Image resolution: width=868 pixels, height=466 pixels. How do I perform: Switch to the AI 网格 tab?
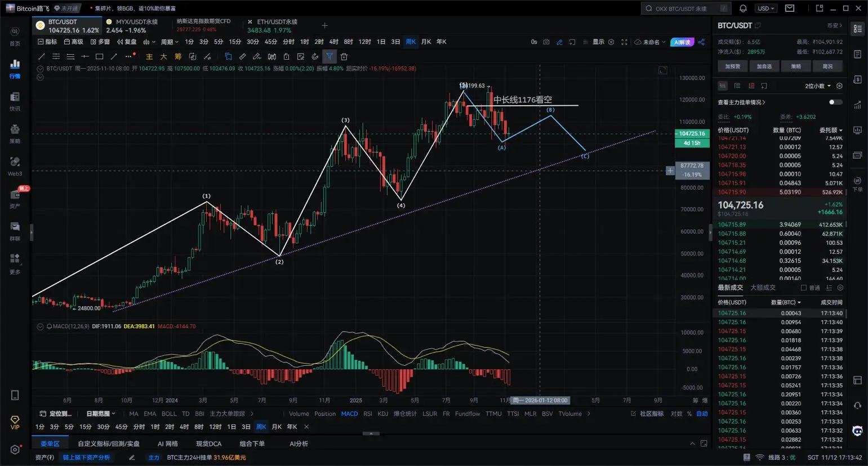coord(167,443)
